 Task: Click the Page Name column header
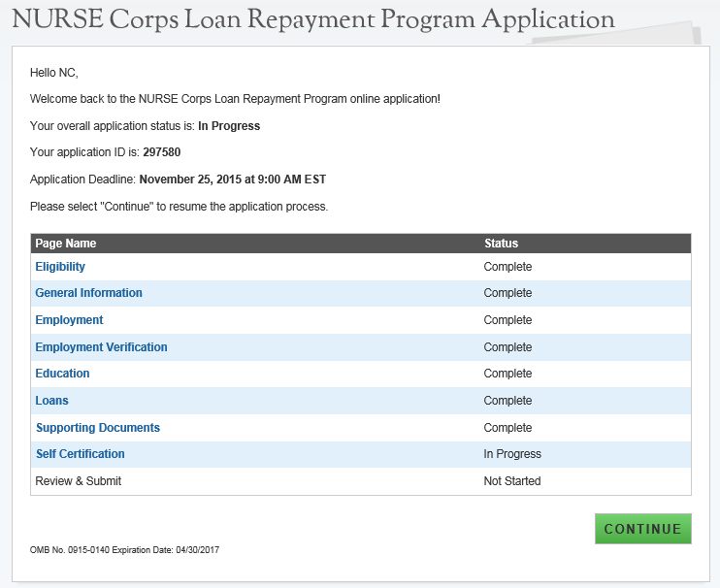pos(66,244)
